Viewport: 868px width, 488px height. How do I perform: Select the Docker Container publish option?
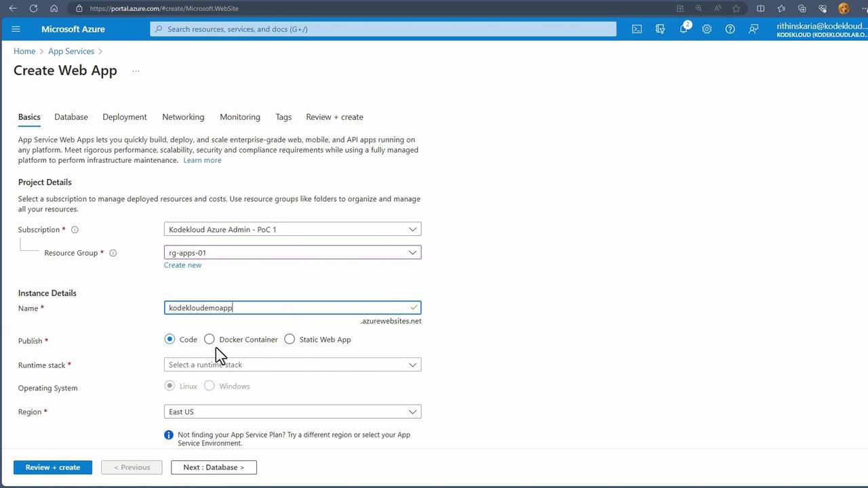coord(210,339)
